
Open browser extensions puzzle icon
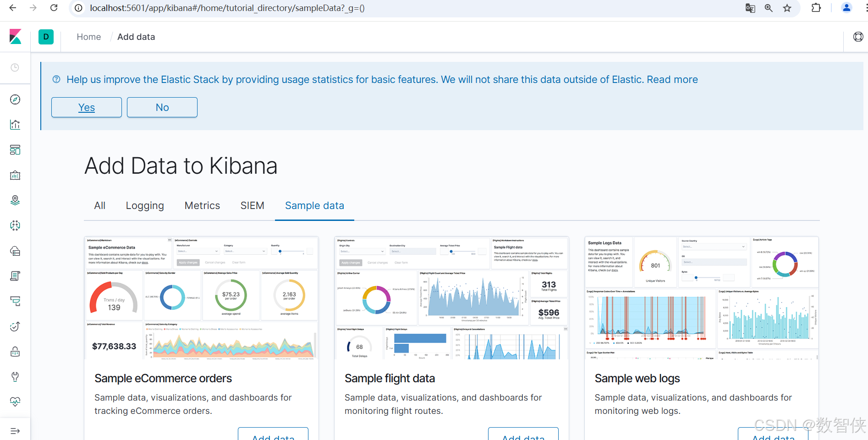(x=816, y=8)
